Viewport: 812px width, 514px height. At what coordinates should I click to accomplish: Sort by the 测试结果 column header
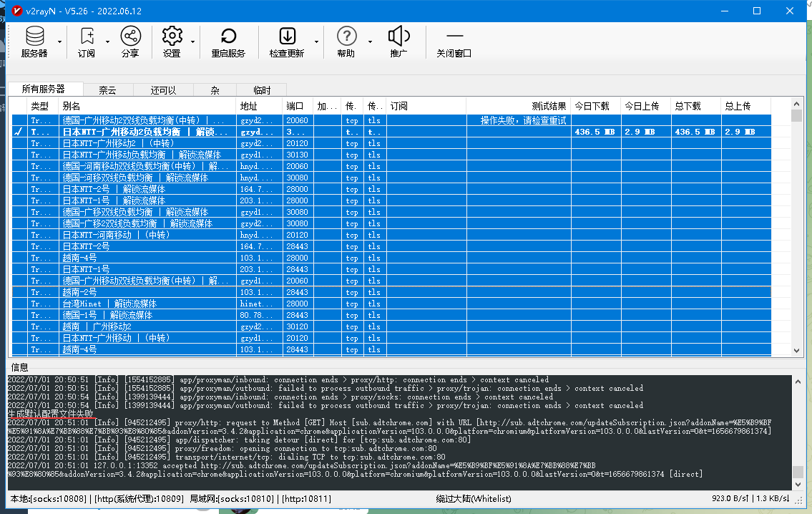pos(519,106)
